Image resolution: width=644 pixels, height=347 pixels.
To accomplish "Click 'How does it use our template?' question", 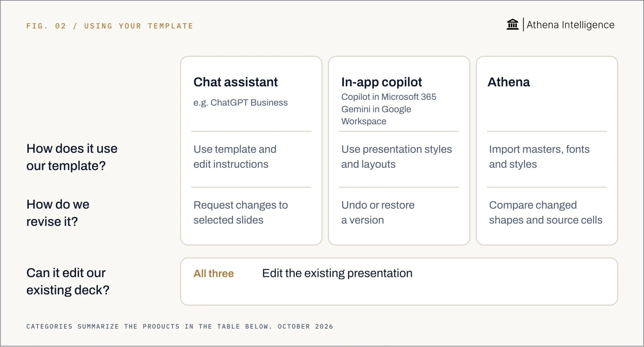I will click(x=72, y=157).
